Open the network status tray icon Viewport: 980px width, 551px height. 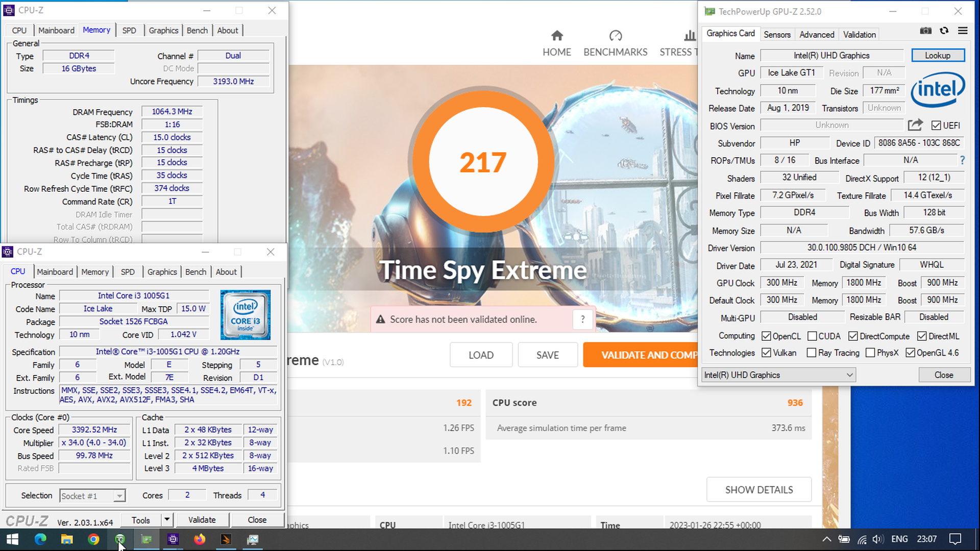[x=862, y=539]
